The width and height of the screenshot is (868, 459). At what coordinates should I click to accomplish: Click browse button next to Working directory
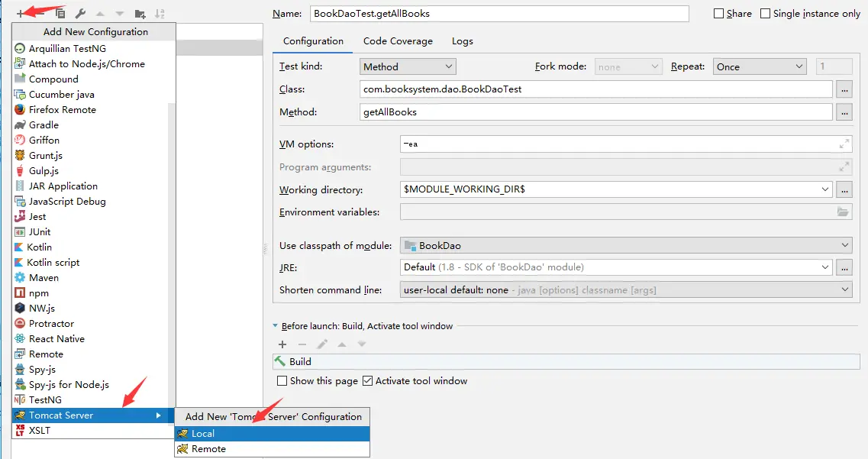pos(844,189)
